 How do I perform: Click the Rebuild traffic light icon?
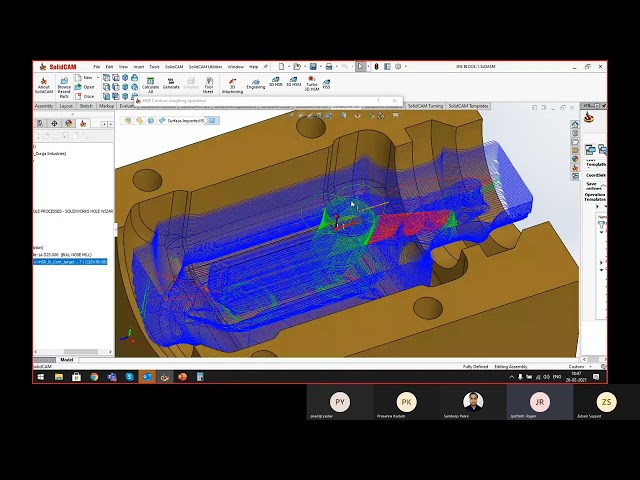[x=376, y=67]
